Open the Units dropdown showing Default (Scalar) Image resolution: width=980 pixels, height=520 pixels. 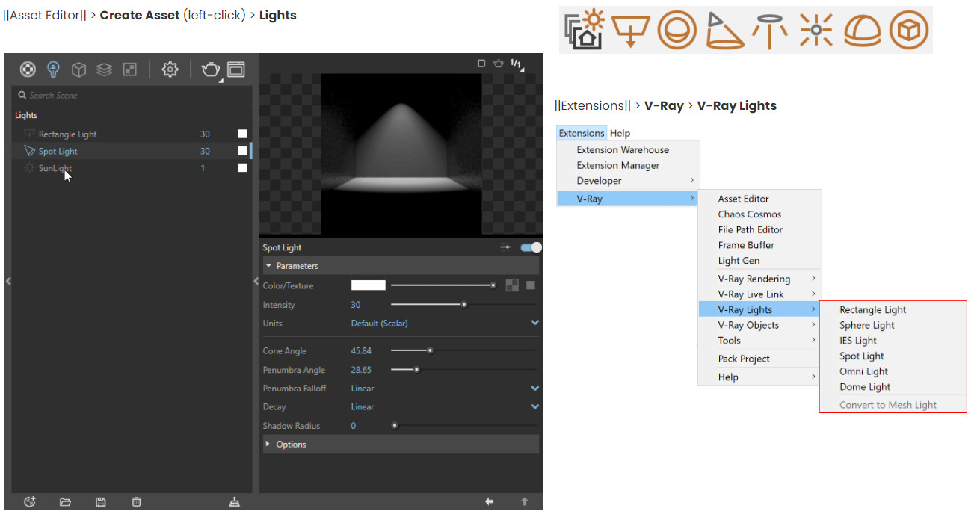click(x=444, y=323)
